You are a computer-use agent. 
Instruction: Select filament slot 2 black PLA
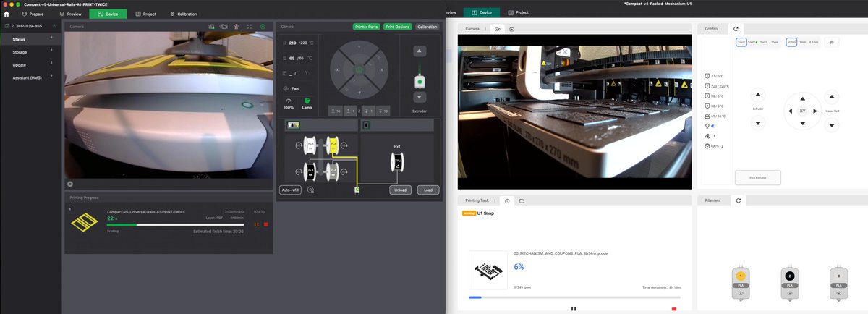[790, 282]
